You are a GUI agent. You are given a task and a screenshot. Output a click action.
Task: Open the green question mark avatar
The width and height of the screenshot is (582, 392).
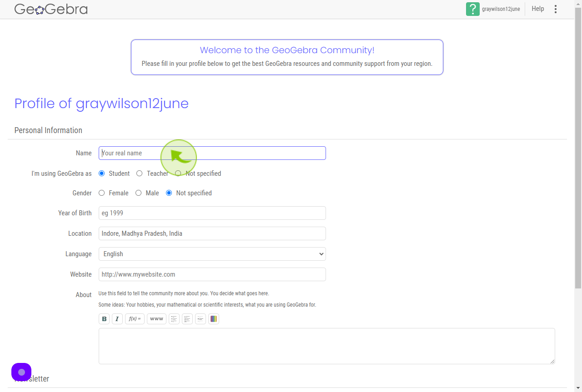(x=473, y=9)
